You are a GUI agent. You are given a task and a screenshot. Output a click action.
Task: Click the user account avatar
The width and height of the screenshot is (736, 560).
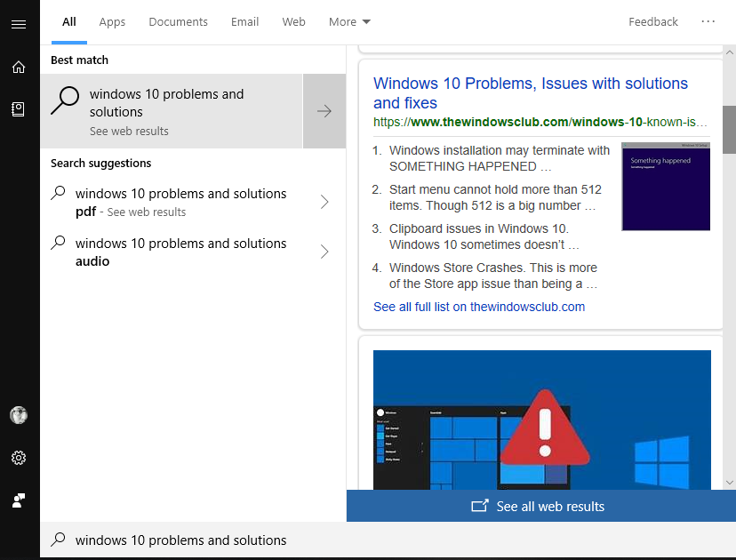(19, 415)
